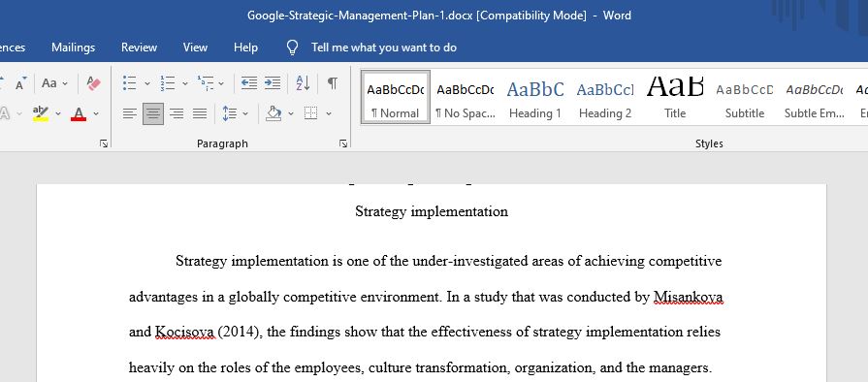Apply paragraph shading fill
Screen dimensions: 868x382
point(273,114)
